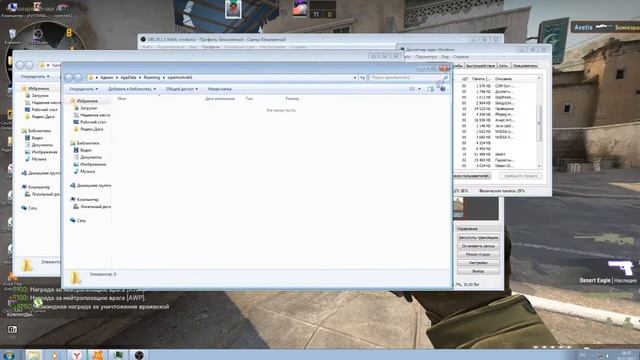The width and height of the screenshot is (640, 360).
Task: Click the AppData breadcrumb in address bar
Action: [128, 78]
